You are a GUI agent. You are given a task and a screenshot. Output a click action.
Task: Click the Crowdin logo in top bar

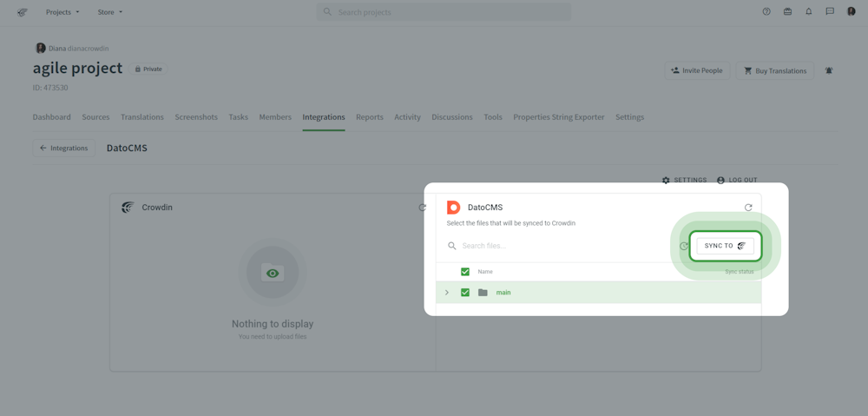[23, 12]
